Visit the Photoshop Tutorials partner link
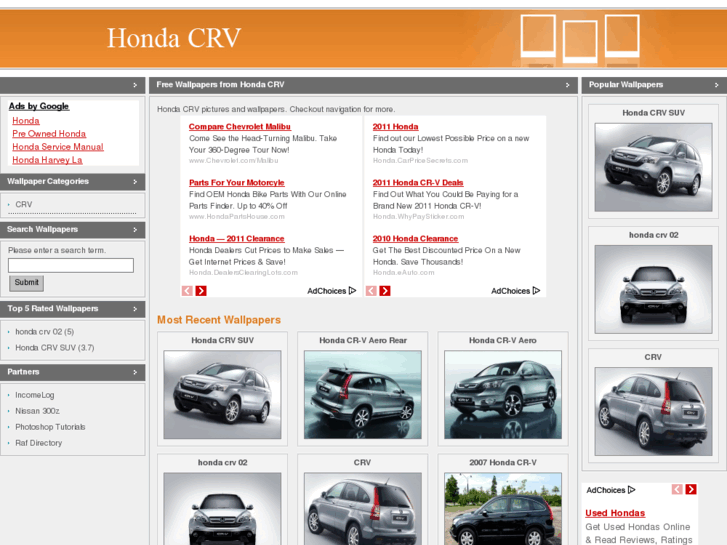This screenshot has width=727, height=545. [50, 427]
